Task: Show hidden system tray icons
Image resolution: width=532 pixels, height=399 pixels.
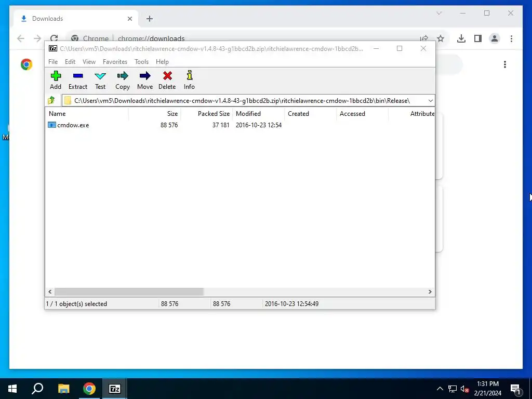Action: click(440, 389)
